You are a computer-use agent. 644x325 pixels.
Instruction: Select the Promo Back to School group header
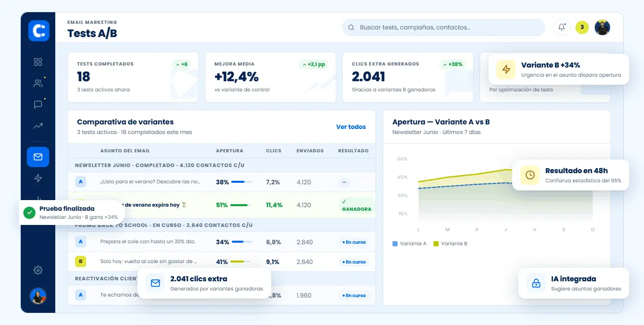point(222,225)
